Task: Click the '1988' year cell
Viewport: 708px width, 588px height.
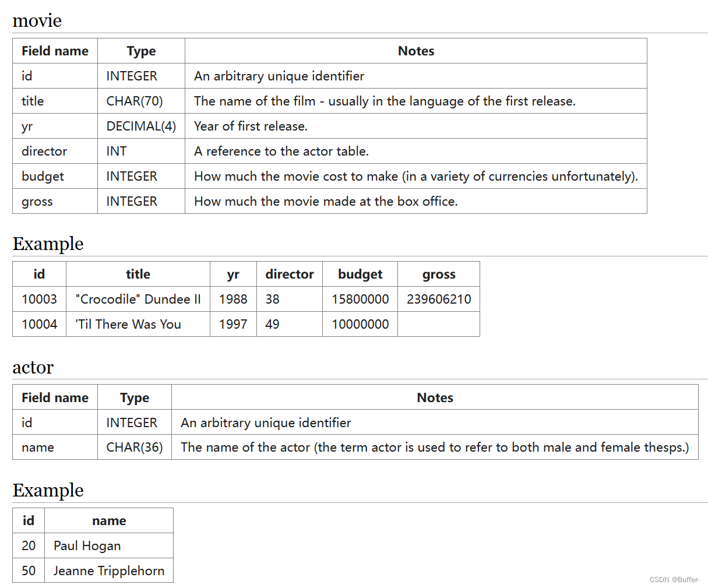Action: [233, 299]
